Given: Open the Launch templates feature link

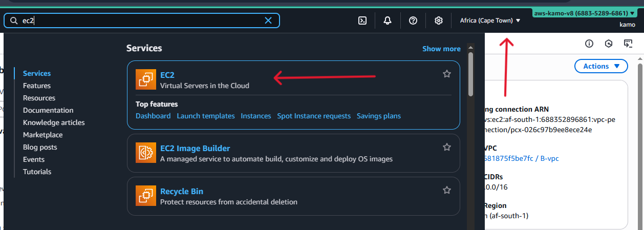Looking at the screenshot, I should (206, 116).
